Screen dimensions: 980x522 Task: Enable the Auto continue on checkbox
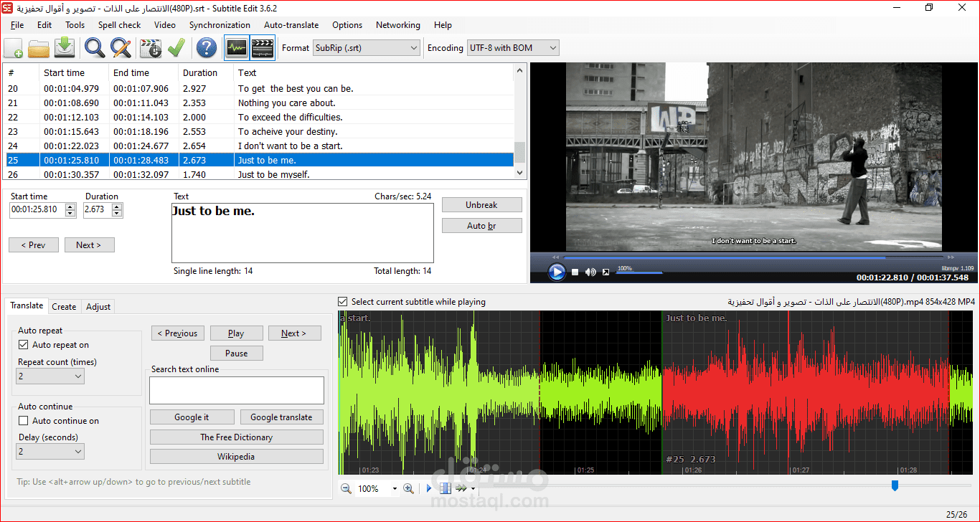[x=24, y=421]
